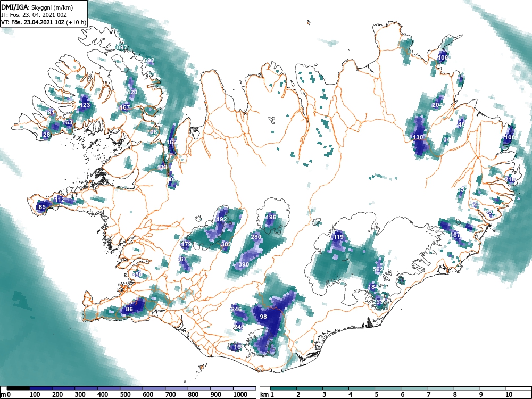532x399 pixels.
Task: Select the IT initial time line 00Z
Action: (x=35, y=15)
